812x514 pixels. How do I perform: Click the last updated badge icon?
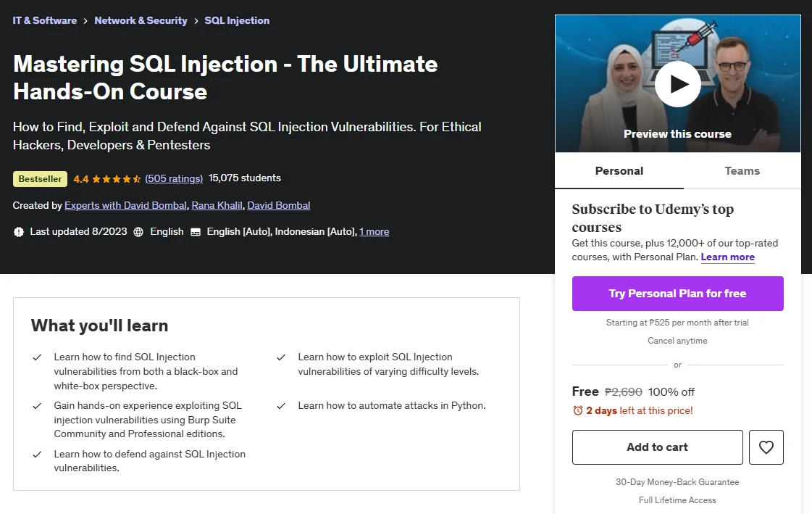click(19, 232)
